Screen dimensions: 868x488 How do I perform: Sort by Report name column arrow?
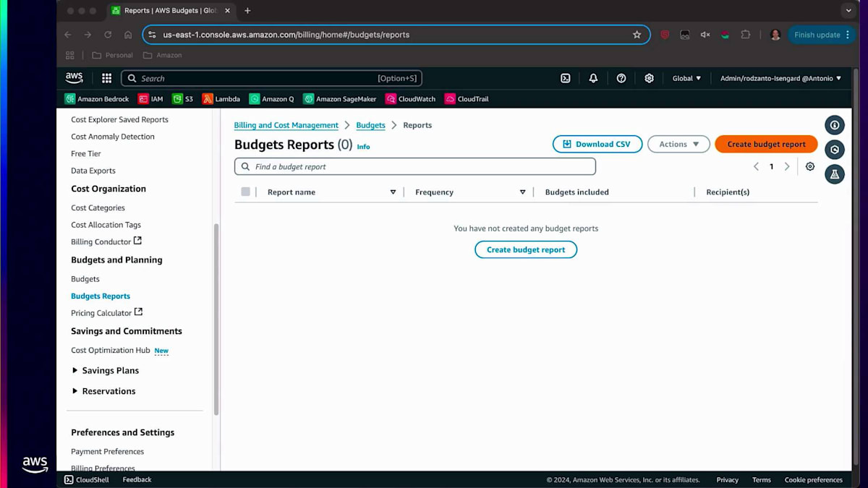click(393, 192)
